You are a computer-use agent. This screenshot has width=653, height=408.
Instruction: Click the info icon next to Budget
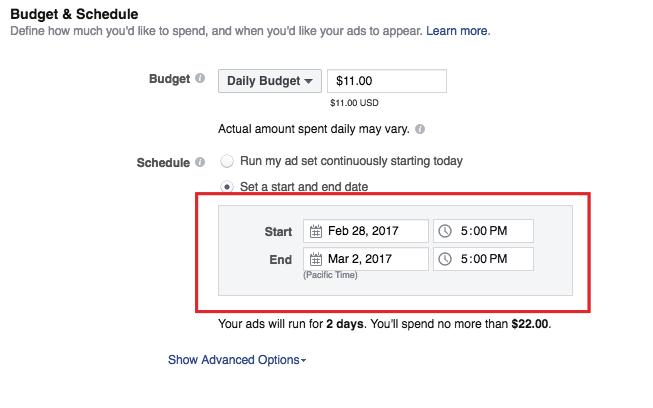(x=200, y=80)
